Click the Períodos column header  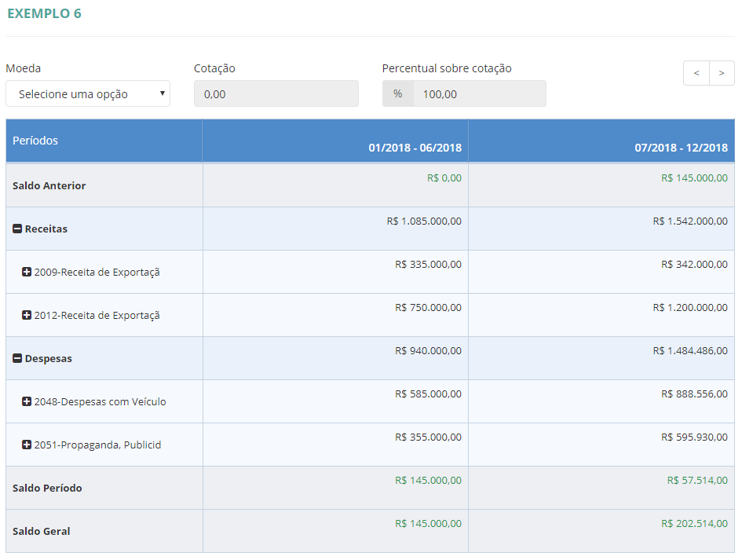35,141
